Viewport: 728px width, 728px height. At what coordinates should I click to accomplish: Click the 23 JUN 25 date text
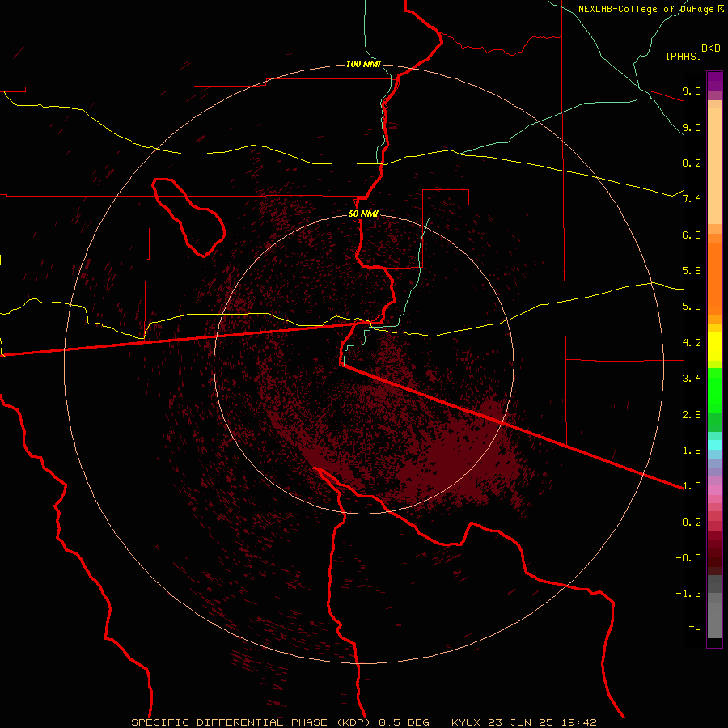[520, 722]
